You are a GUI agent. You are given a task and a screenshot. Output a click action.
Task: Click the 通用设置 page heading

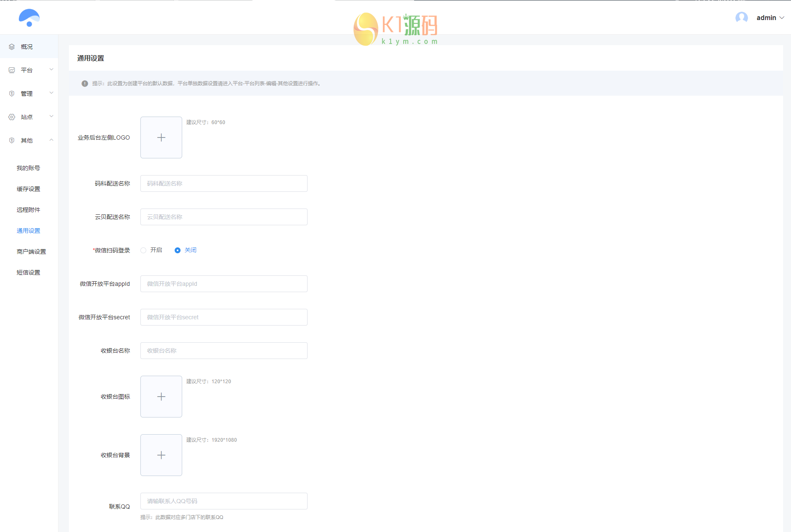point(91,58)
